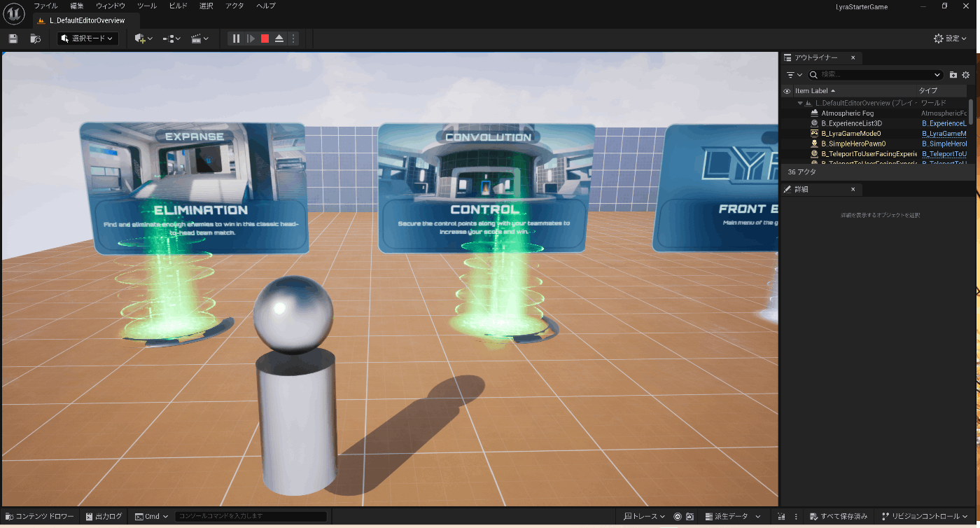Pause the play-in-editor simulation

(237, 39)
